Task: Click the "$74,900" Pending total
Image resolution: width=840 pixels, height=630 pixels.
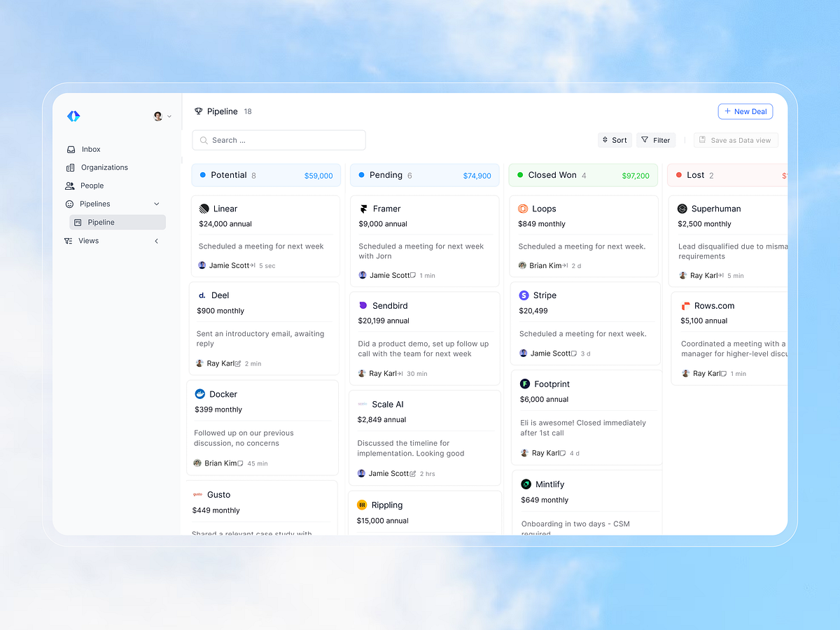Action: [477, 176]
